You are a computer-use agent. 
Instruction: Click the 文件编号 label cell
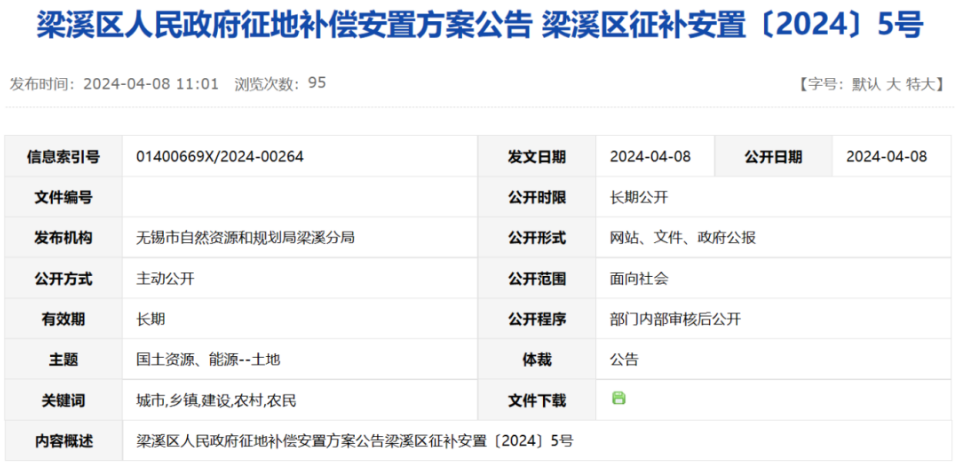click(63, 197)
